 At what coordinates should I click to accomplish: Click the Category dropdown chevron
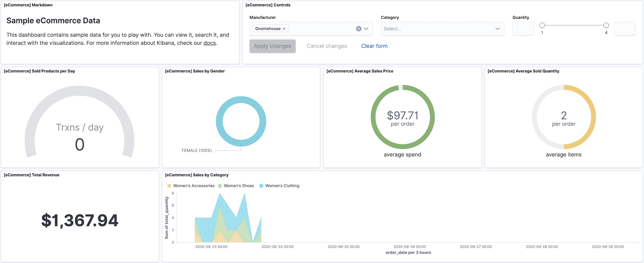[x=498, y=29]
